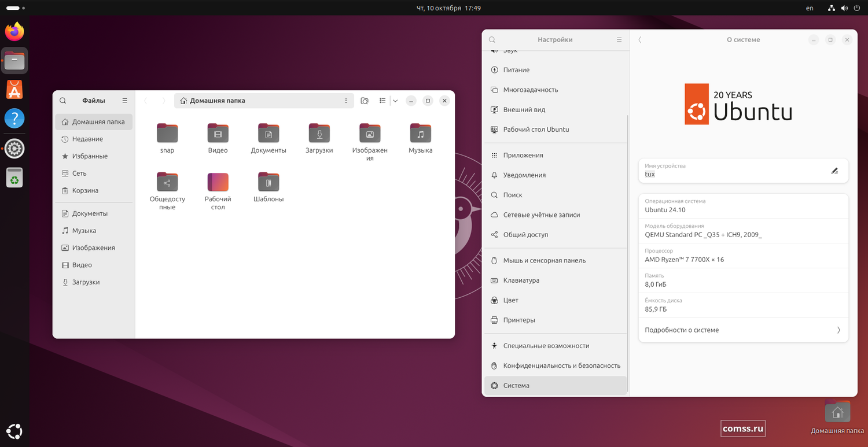The height and width of the screenshot is (447, 868).
Task: Open path options menu (three dots) in Files
Action: pyautogui.click(x=346, y=101)
